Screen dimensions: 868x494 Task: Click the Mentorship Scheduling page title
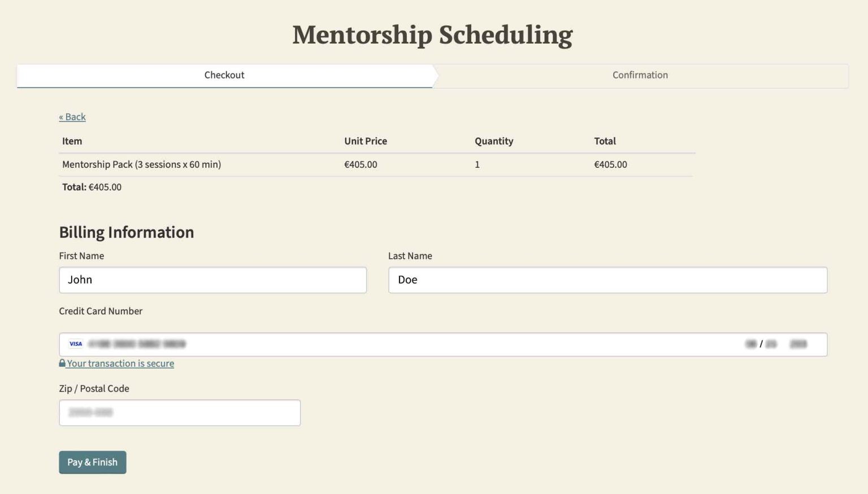[x=432, y=34]
